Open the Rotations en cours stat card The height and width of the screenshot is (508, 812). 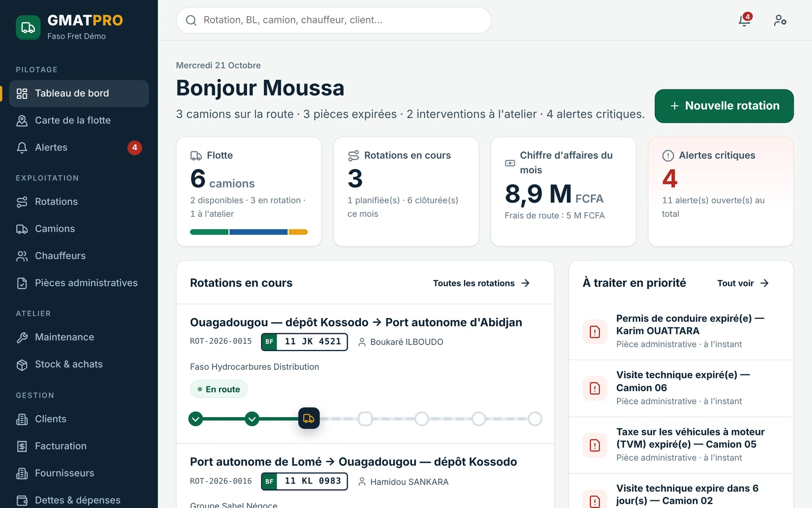(x=406, y=192)
